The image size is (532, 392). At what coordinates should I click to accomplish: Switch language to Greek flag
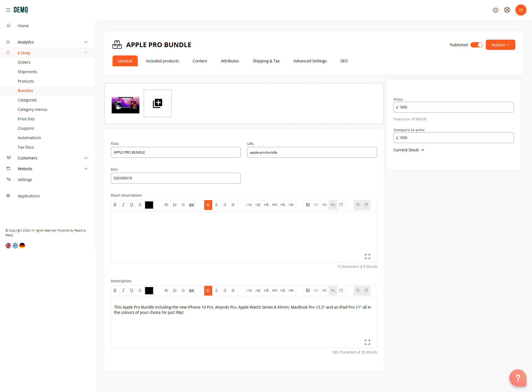(15, 246)
